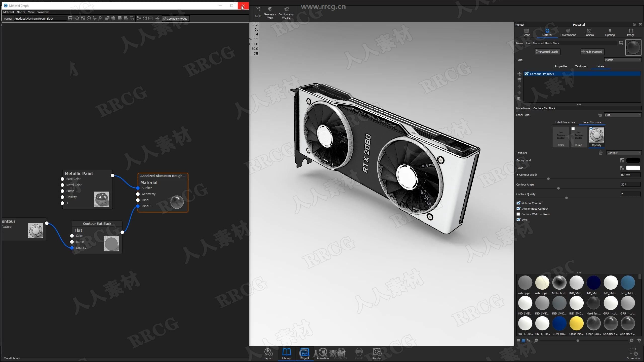
Task: Uncheck the Sync checkbox
Action: pos(518,219)
